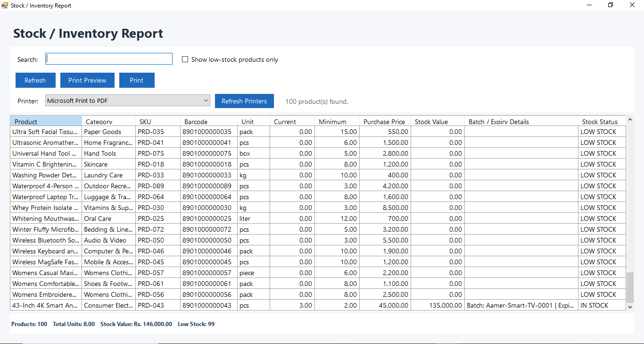
Task: Select barcode 8901000000046 cell
Action: [x=209, y=251]
